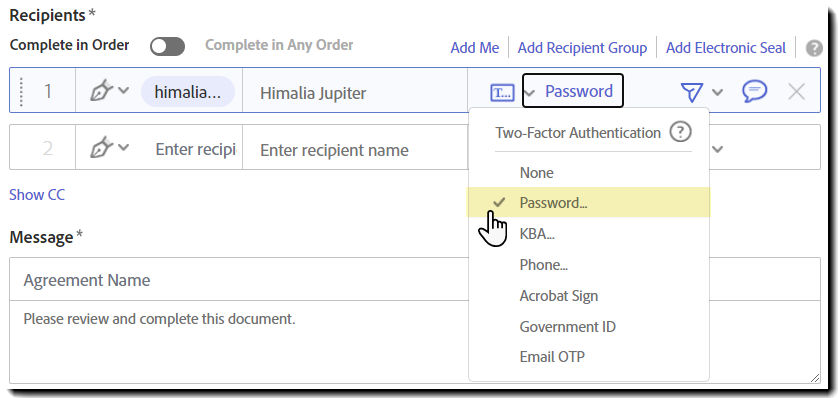Viewport: 838px width, 398px height.
Task: Grab the dotted reorder handle of recipient 1
Action: pyautogui.click(x=21, y=91)
